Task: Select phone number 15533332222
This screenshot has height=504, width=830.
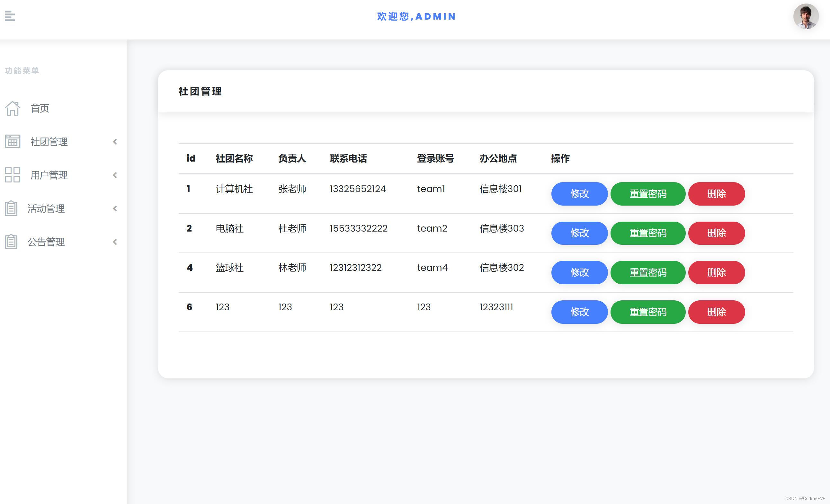Action: point(358,228)
